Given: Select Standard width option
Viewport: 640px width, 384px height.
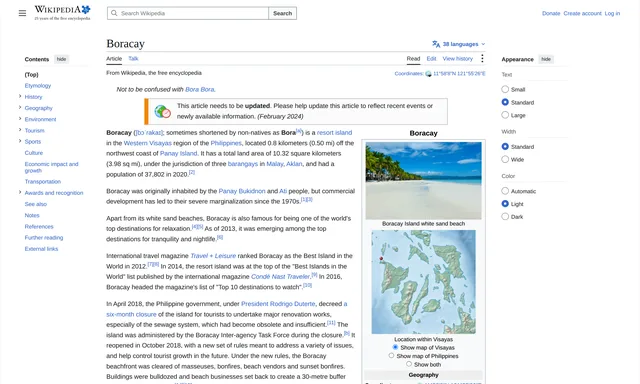Looking at the screenshot, I should click(505, 146).
